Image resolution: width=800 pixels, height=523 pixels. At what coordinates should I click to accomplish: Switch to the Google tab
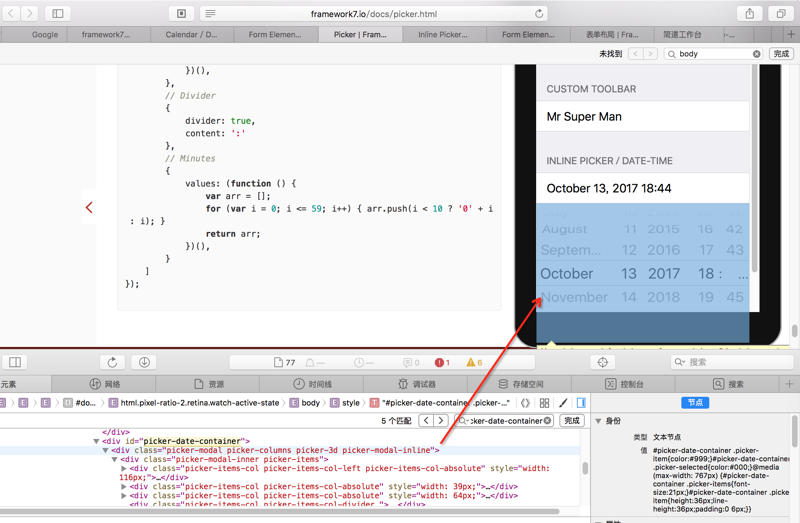pos(45,34)
